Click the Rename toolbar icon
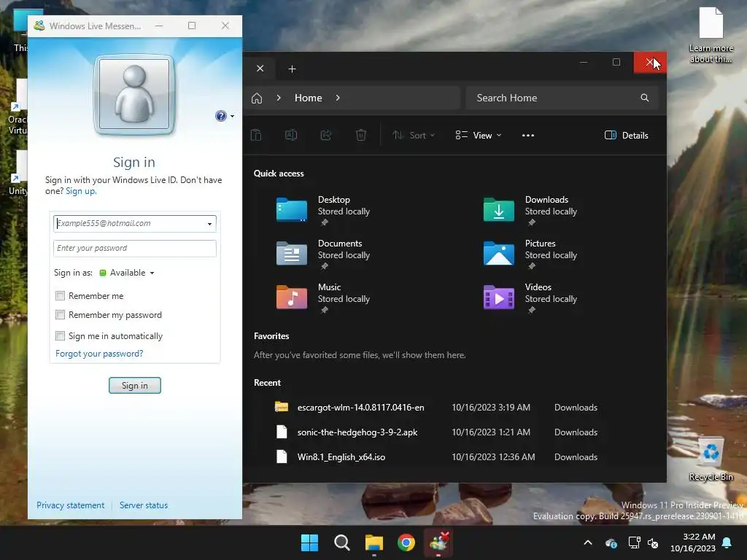This screenshot has height=560, width=747. pos(291,135)
